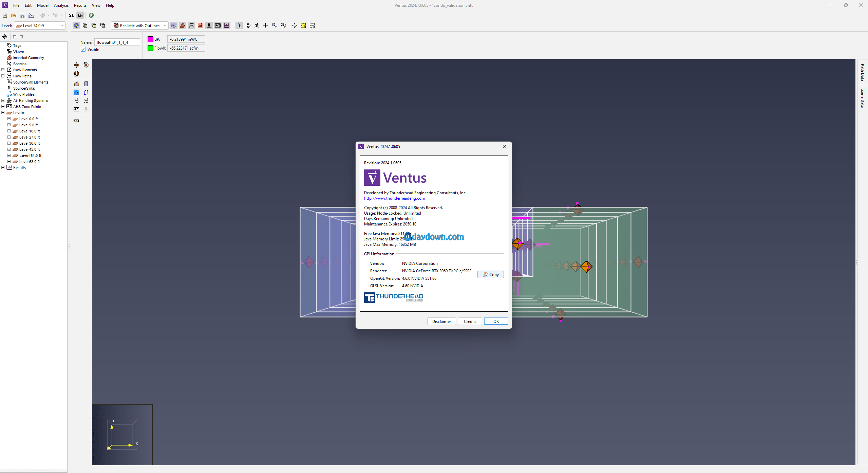Click Copy GPU information button
Screen dimensions: 868x473
(491, 274)
